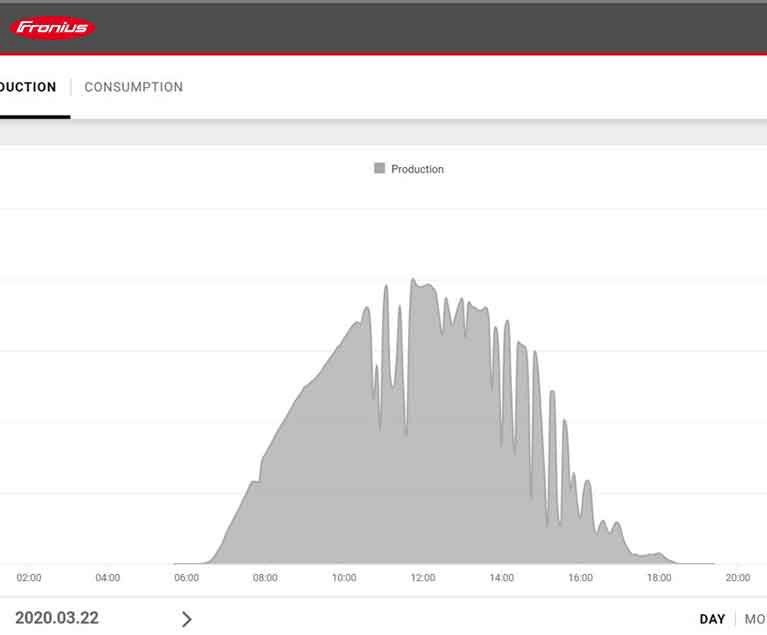Screen dimensions: 767x635
Task: Click the 18:00 time axis label
Action: coord(659,577)
